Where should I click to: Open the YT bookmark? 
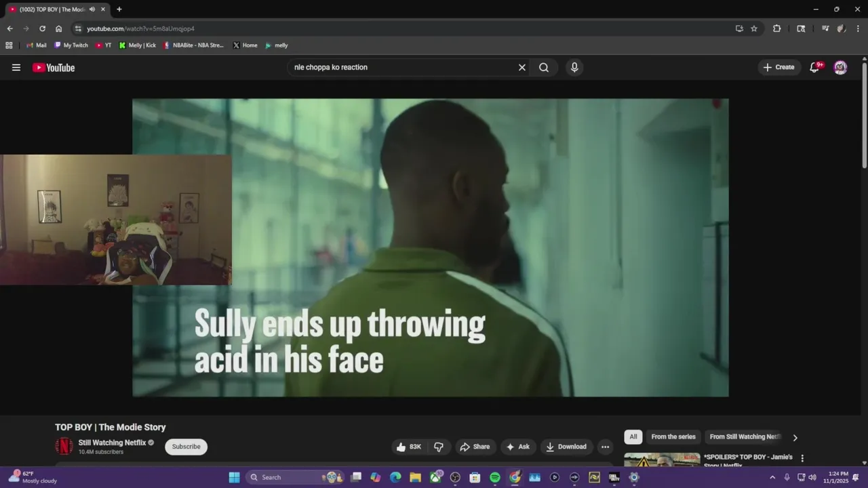click(104, 45)
